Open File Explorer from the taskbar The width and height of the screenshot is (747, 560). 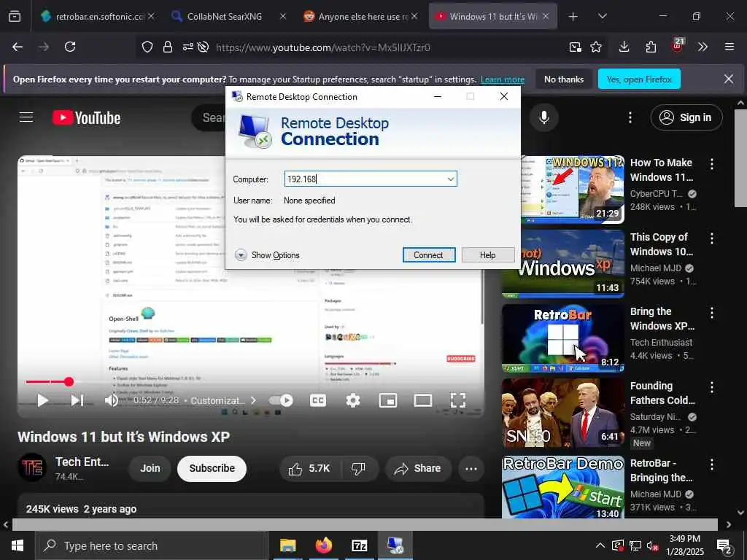[x=287, y=545]
